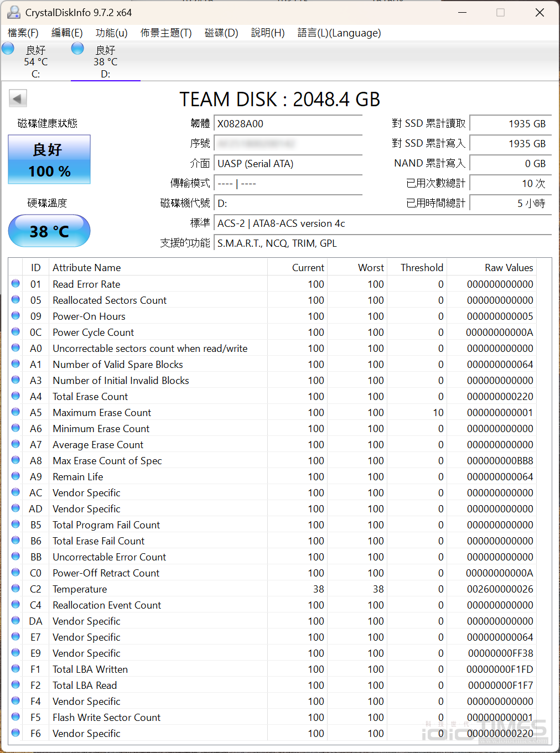The image size is (560, 753).
Task: Click the blue status light above drive C
Action: 8,49
